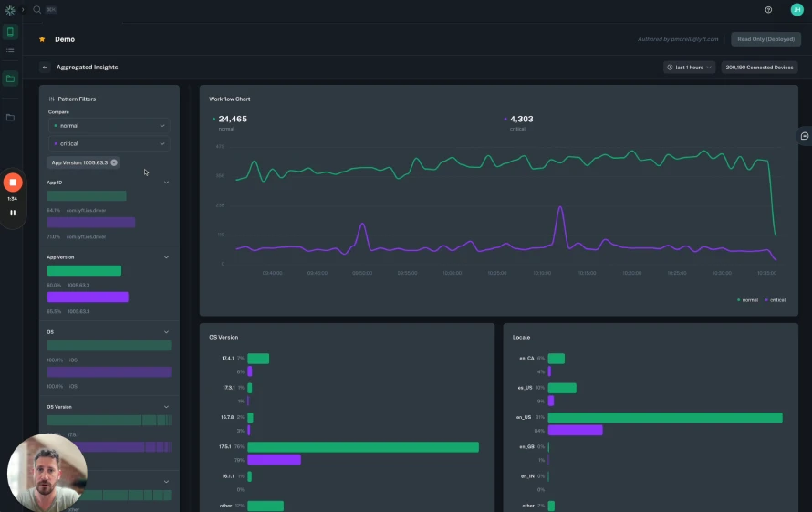Click the Pattern Filters sliders icon
This screenshot has width=812, height=512.
click(x=51, y=99)
